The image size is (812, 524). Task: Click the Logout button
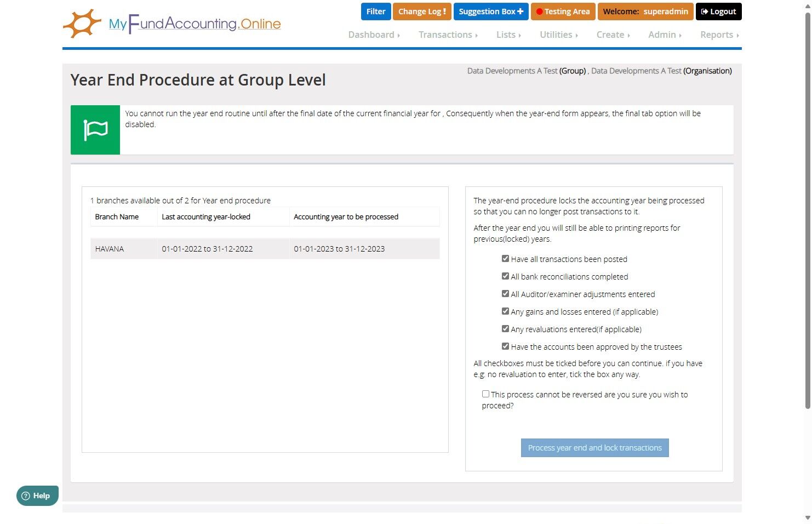click(718, 12)
